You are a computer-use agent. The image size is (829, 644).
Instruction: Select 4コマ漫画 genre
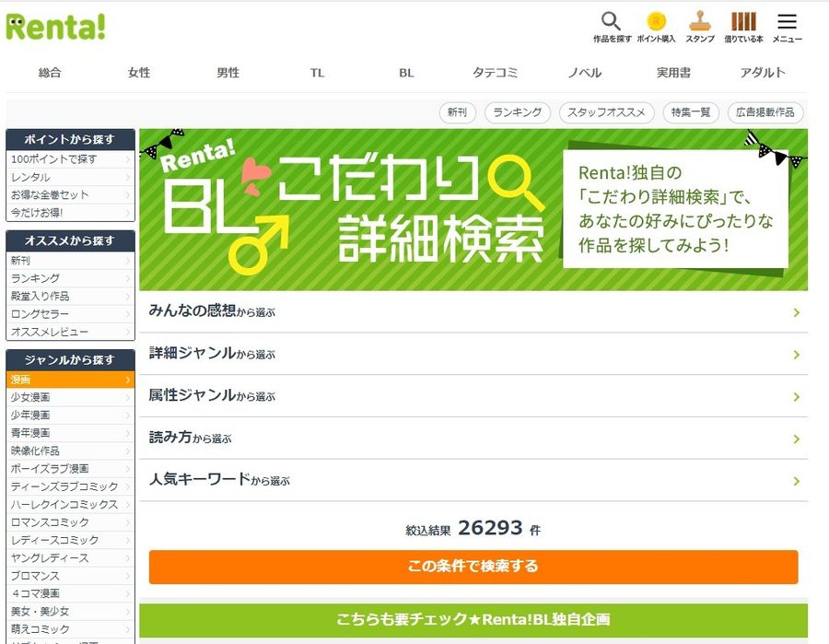(x=70, y=593)
